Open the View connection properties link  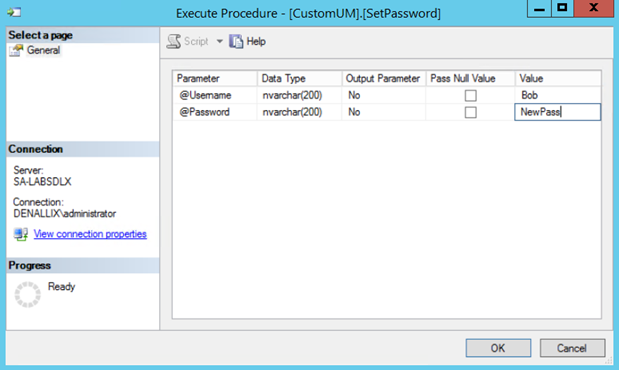click(90, 234)
